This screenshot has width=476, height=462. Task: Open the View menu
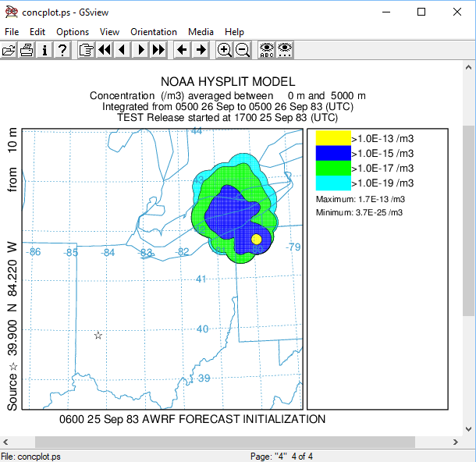[109, 32]
